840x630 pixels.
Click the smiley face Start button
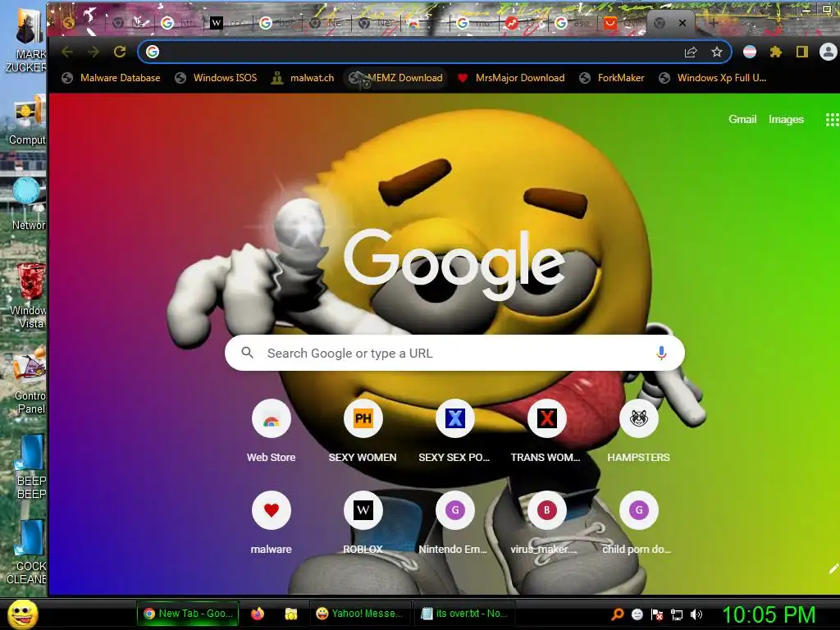22,614
